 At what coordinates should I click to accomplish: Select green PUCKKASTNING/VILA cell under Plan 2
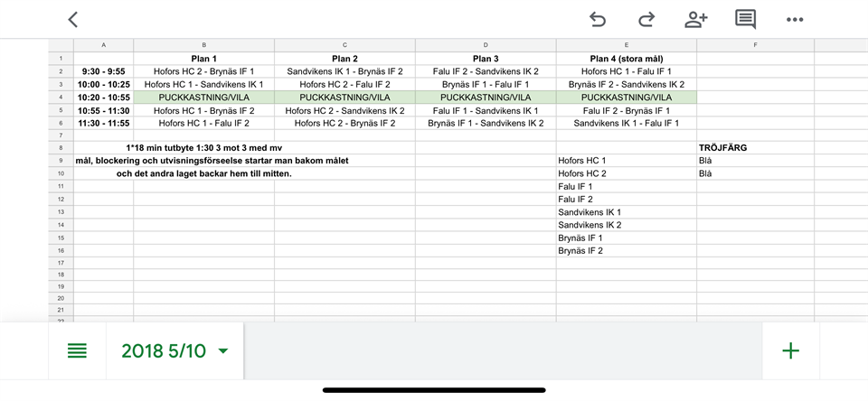click(344, 97)
